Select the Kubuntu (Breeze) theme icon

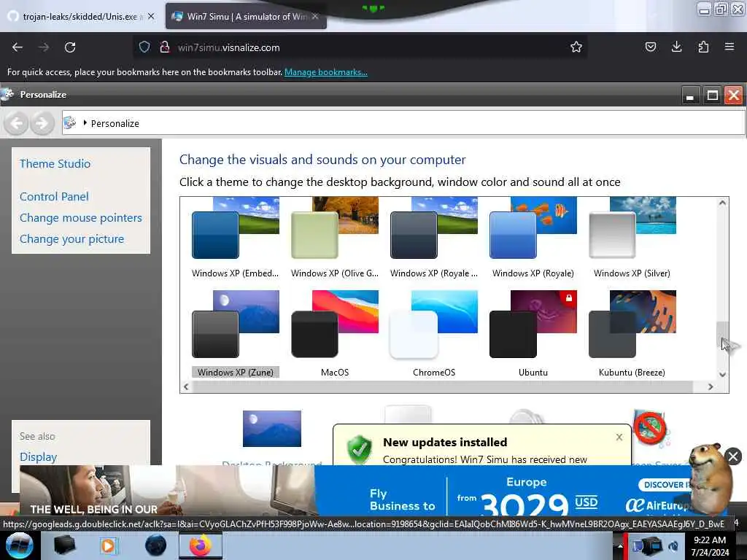pos(632,324)
